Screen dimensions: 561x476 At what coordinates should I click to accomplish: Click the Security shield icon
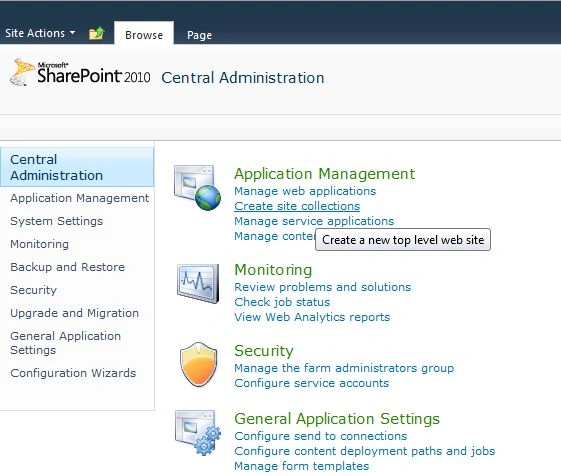coord(199,364)
